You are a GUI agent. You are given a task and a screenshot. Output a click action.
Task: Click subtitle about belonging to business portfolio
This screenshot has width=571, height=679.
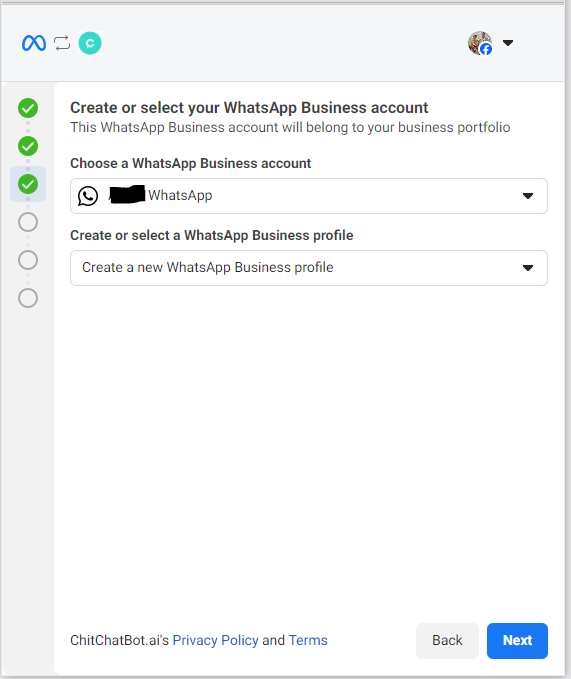click(290, 127)
